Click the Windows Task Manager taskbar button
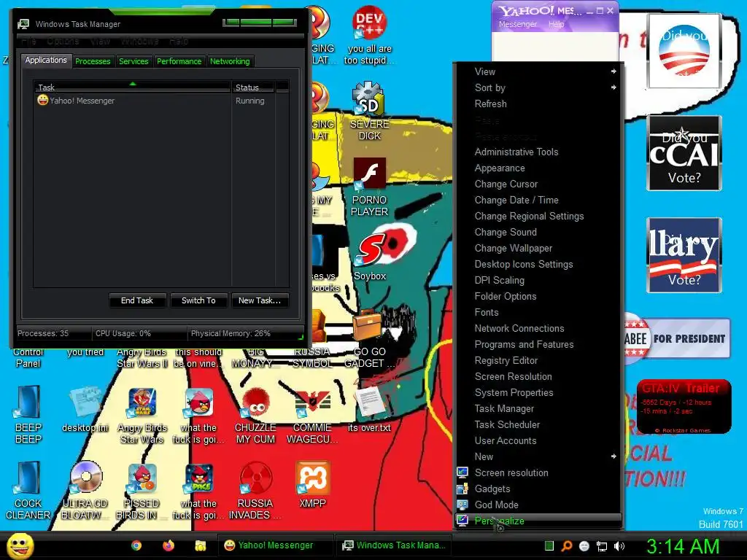747x560 pixels. (x=393, y=545)
